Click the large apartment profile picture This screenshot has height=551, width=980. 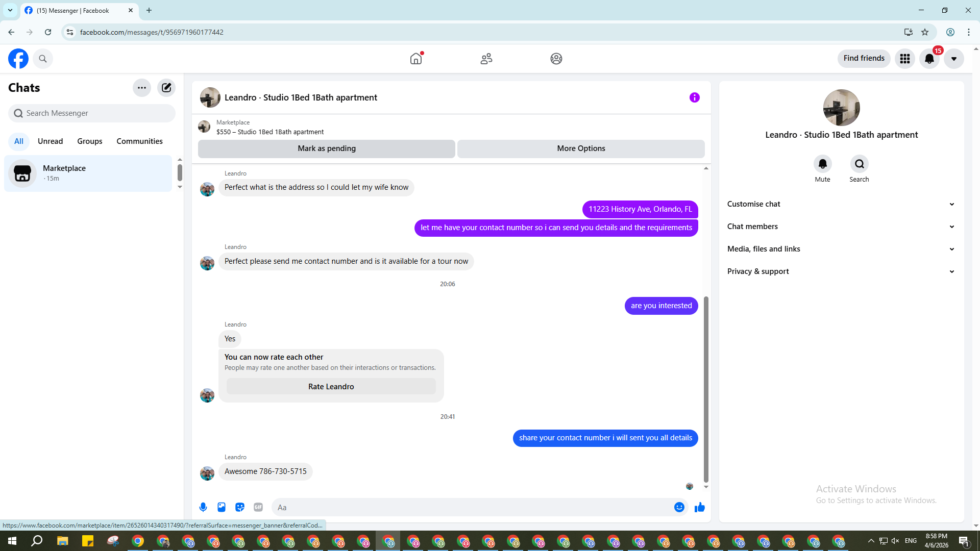842,108
